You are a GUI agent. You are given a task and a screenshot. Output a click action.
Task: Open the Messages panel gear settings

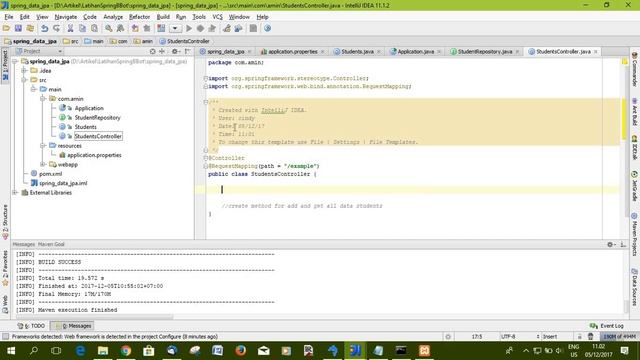610,244
